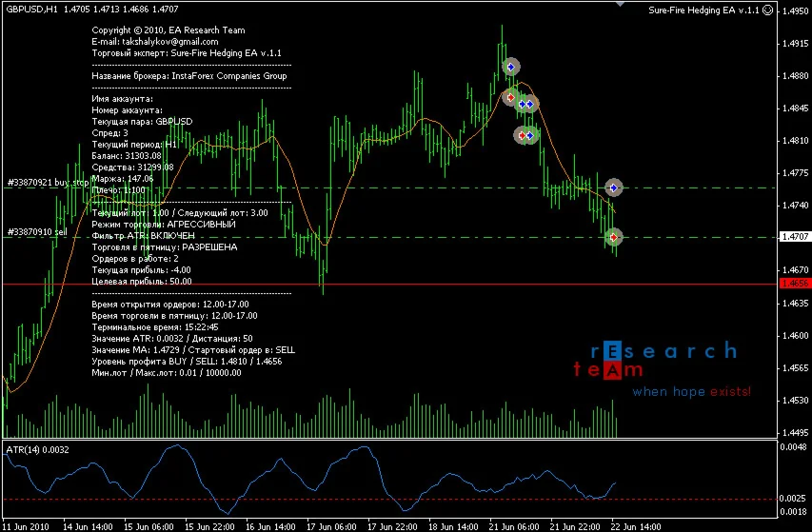Click the red 1.4656 price tag on the scale
This screenshot has height=532, width=812.
pos(795,284)
